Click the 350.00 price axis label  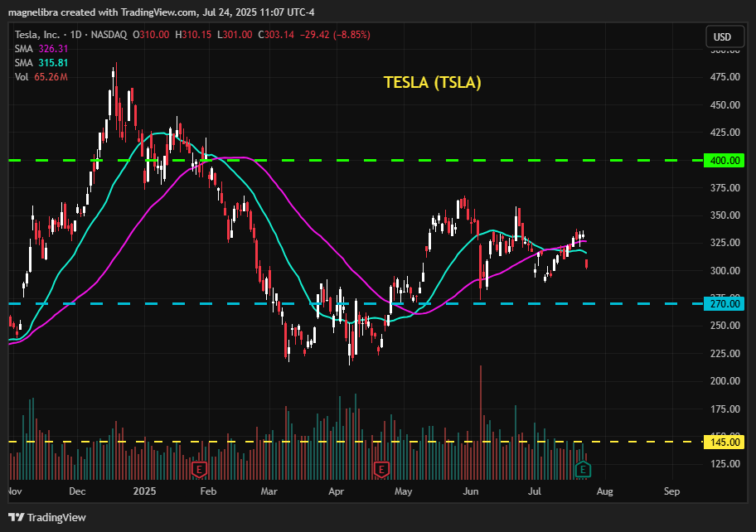click(x=724, y=215)
